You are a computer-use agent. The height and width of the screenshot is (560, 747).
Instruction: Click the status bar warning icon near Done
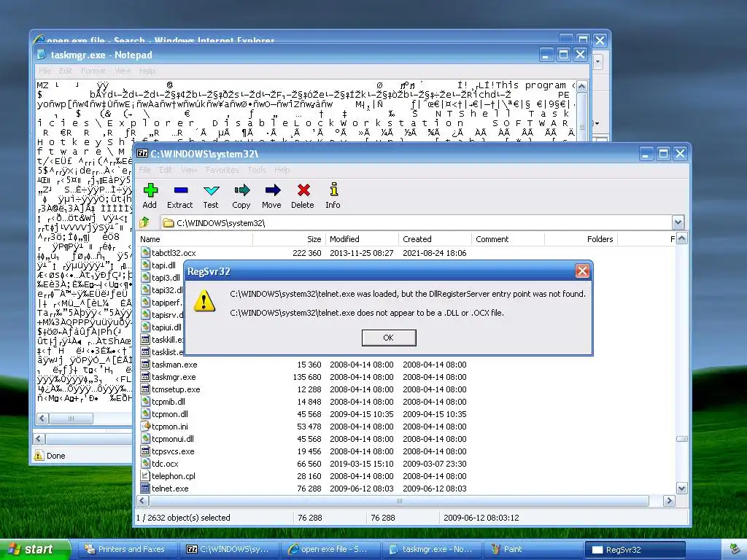coord(39,455)
